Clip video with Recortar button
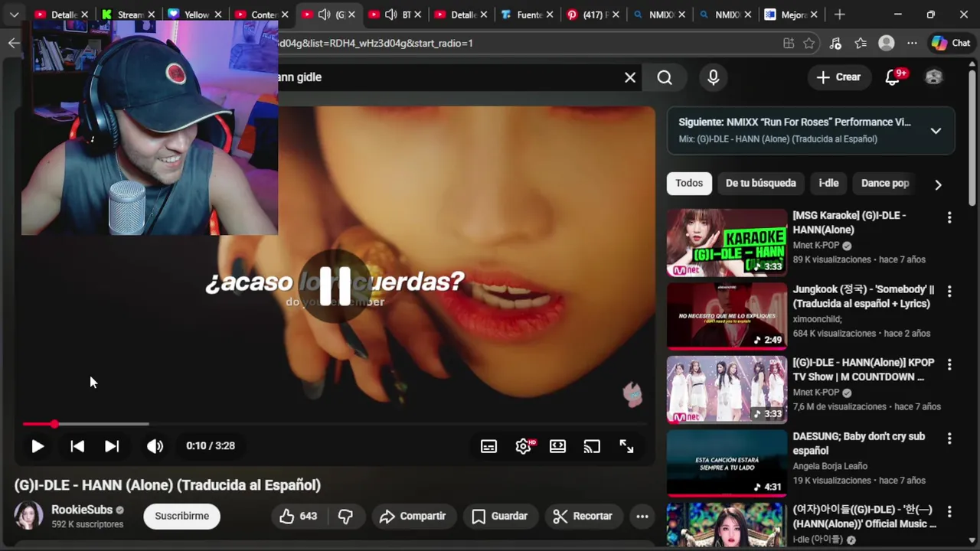 [x=583, y=517]
